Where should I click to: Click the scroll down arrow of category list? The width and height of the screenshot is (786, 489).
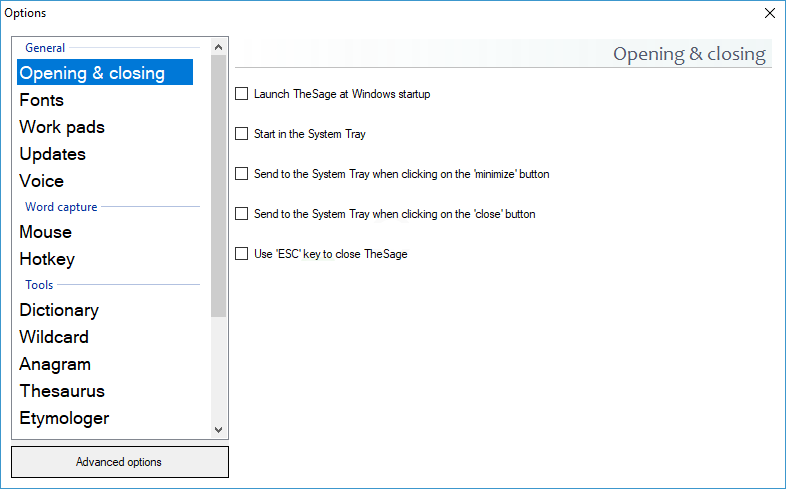point(219,430)
